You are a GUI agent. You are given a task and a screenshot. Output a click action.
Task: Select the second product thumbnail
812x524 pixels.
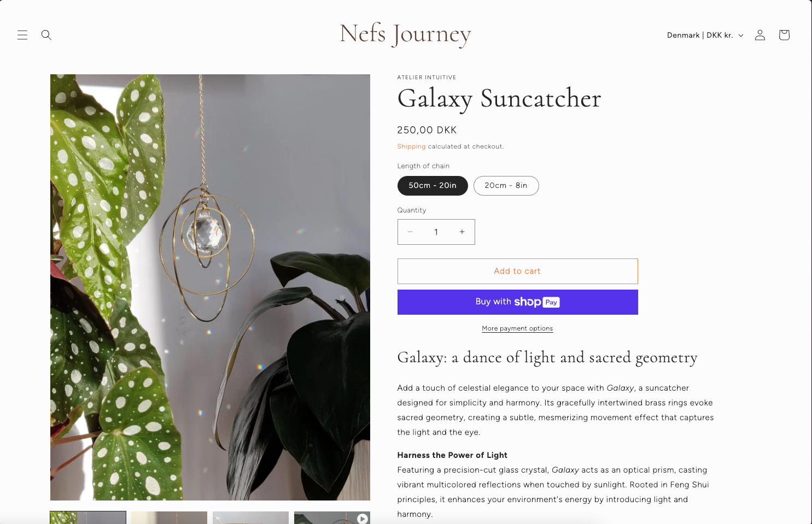coord(169,518)
